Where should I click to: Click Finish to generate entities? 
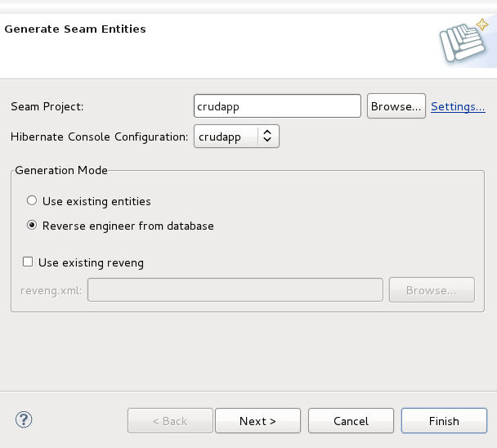coord(444,421)
